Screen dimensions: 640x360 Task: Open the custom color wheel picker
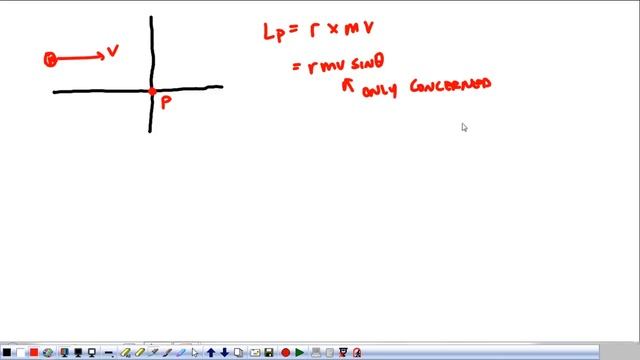coord(48,352)
